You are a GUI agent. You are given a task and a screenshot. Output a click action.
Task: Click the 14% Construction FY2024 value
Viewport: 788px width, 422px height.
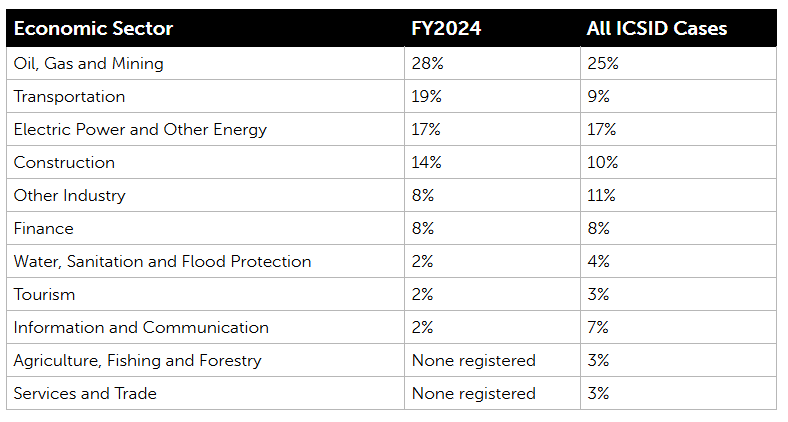pos(426,163)
